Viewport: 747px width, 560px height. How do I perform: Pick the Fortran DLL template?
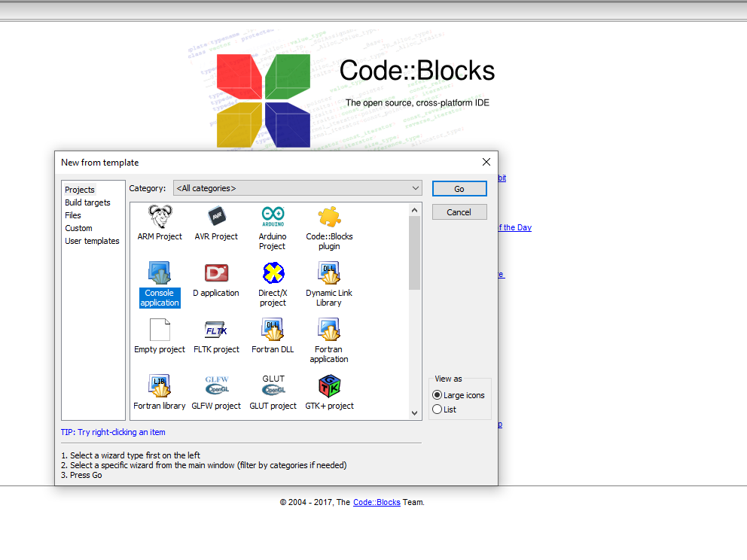[x=273, y=336]
